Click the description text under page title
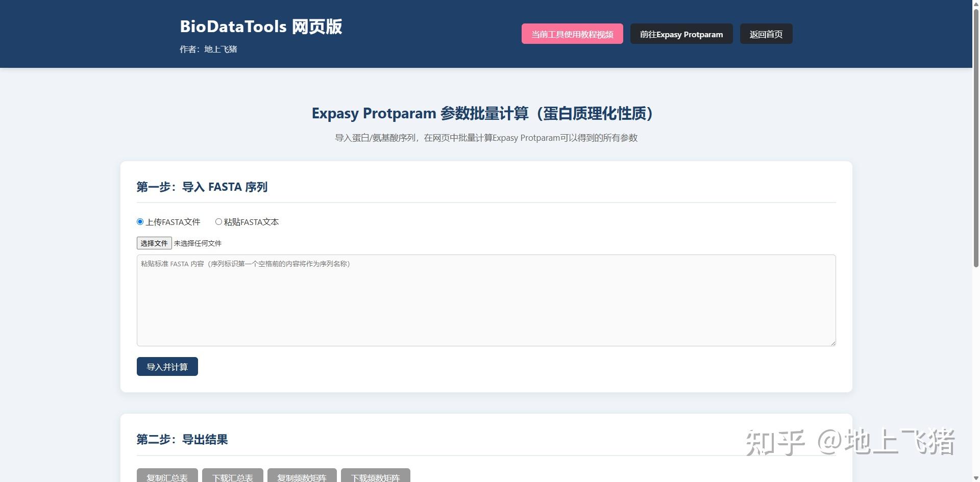Image resolution: width=980 pixels, height=482 pixels. 486,138
